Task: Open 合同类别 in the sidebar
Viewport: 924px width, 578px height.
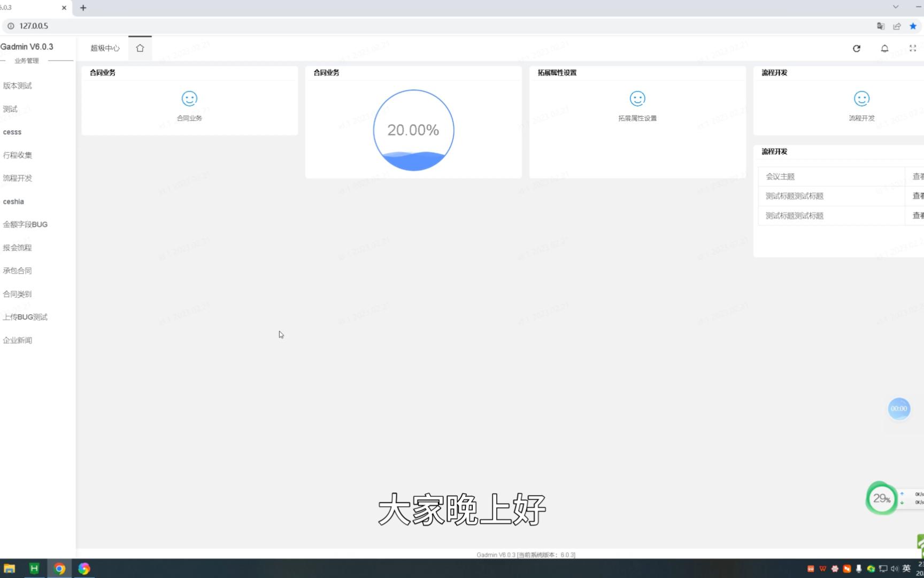Action: click(17, 294)
